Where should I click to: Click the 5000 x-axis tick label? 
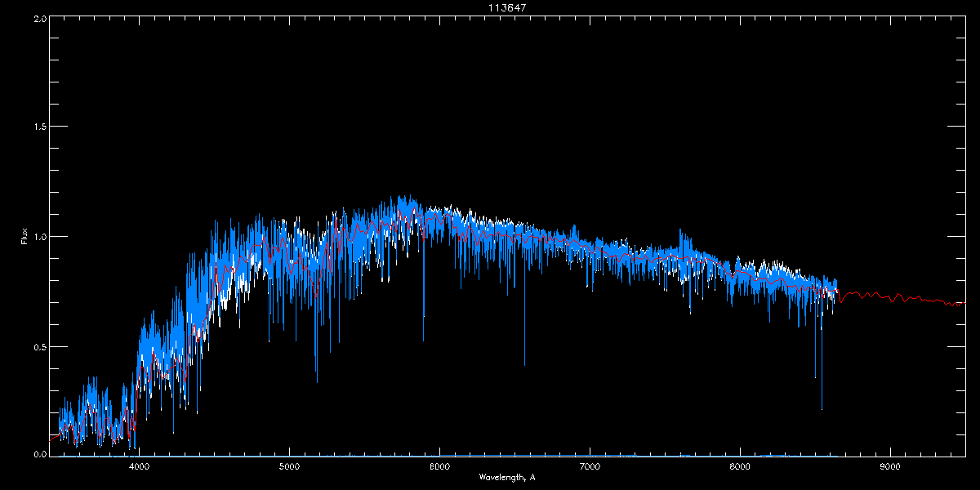(289, 466)
